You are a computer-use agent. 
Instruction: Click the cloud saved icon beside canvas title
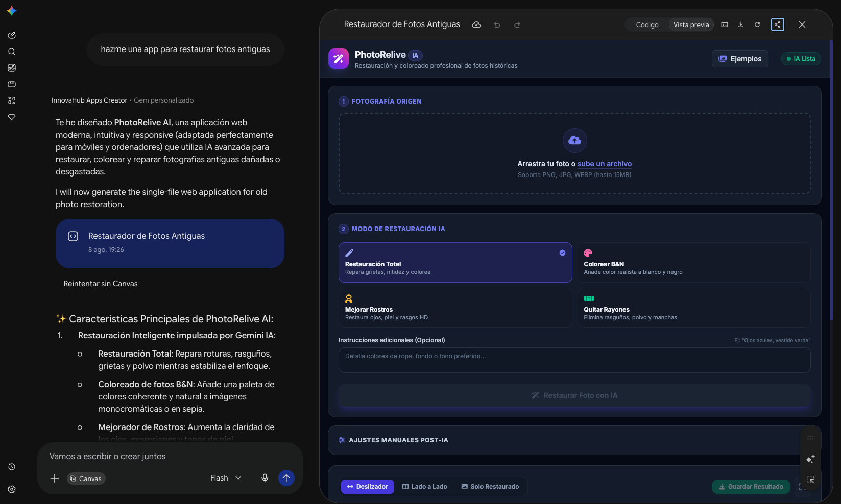pos(476,24)
